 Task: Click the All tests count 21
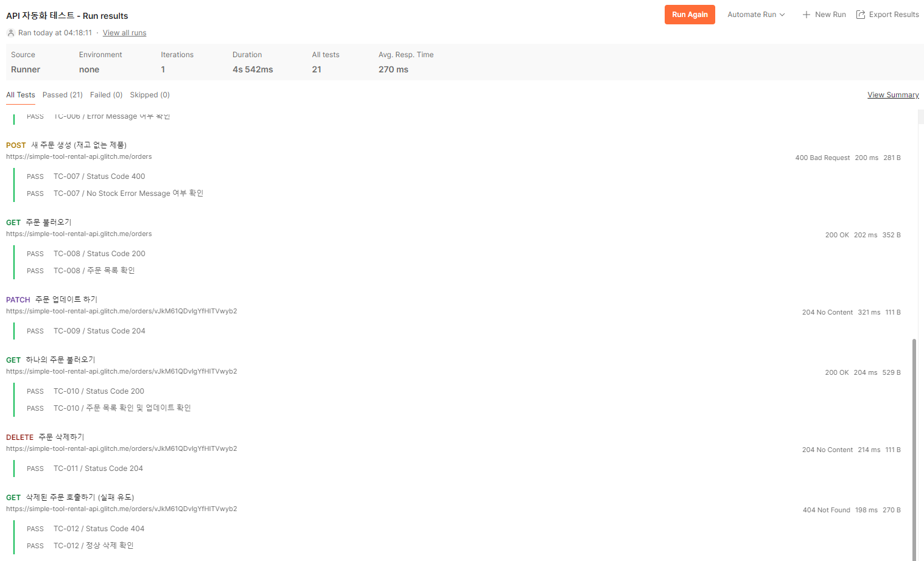click(x=317, y=69)
